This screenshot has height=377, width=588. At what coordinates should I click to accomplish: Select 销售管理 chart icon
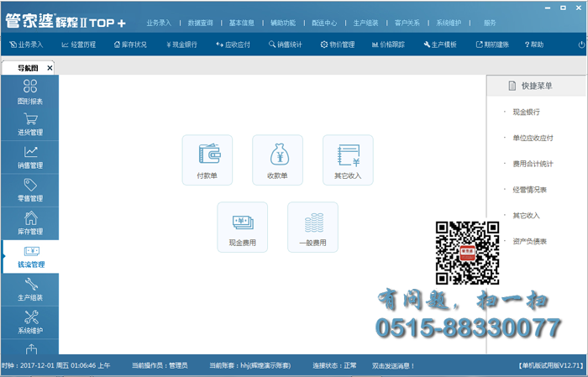pos(30,152)
